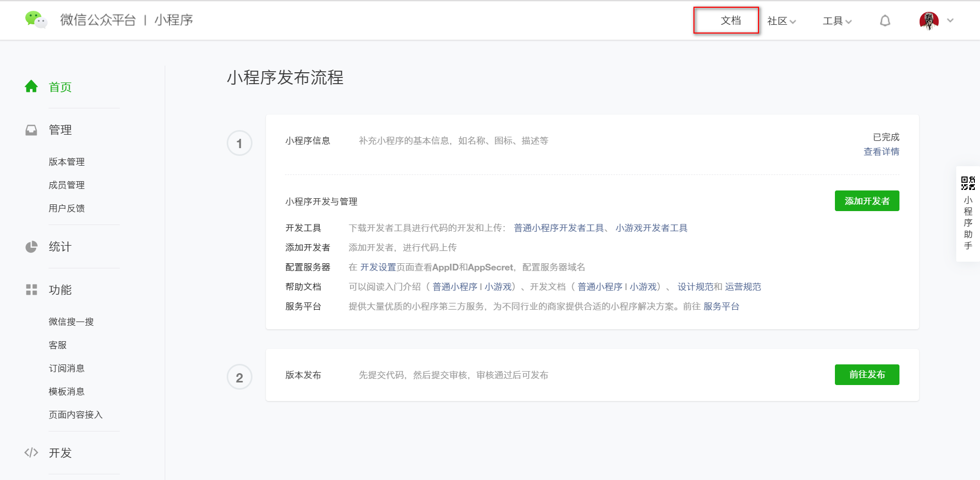980x480 pixels.
Task: Click 查看详情 link
Action: click(x=881, y=152)
